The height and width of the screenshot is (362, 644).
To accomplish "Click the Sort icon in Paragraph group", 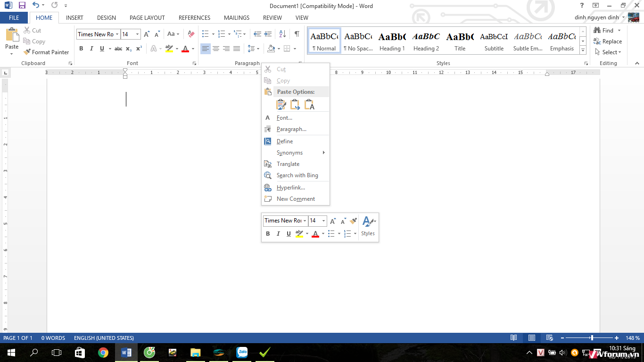I will [x=282, y=34].
